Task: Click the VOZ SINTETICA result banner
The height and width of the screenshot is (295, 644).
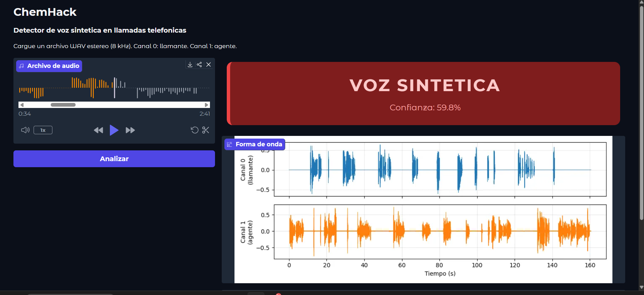Action: [423, 94]
